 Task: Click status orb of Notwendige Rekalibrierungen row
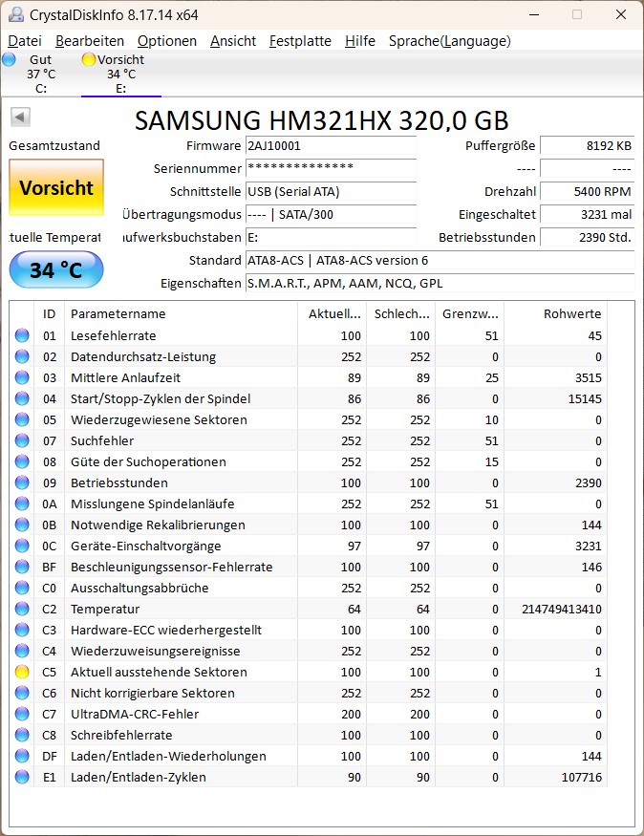(x=22, y=525)
